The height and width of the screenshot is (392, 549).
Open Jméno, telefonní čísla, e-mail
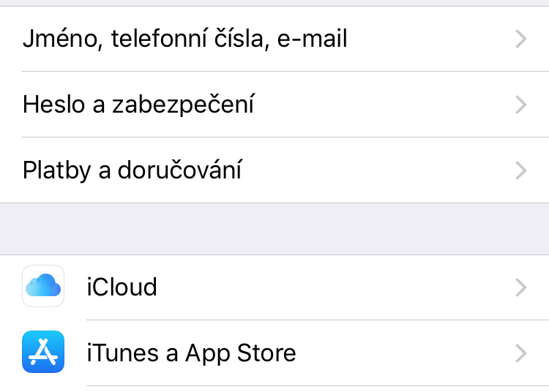coord(184,39)
